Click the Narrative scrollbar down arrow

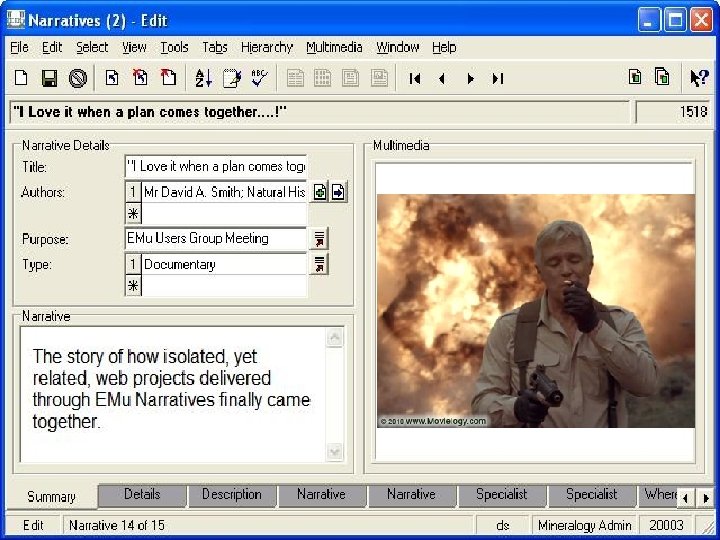coord(335,451)
